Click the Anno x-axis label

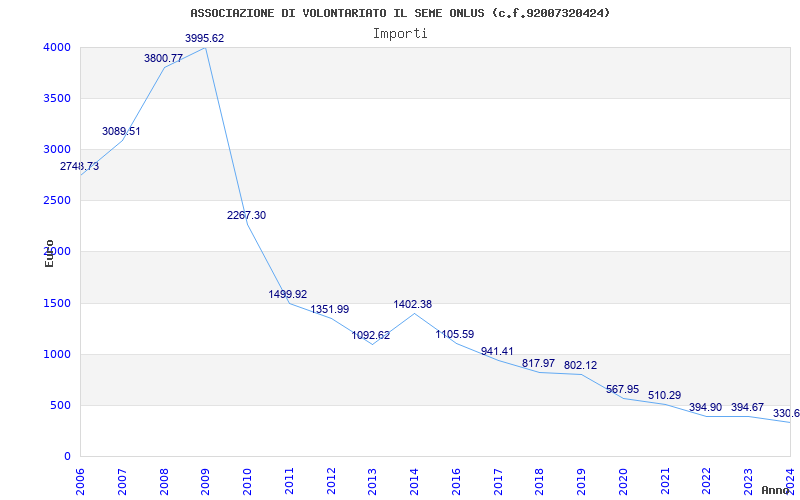pyautogui.click(x=775, y=490)
